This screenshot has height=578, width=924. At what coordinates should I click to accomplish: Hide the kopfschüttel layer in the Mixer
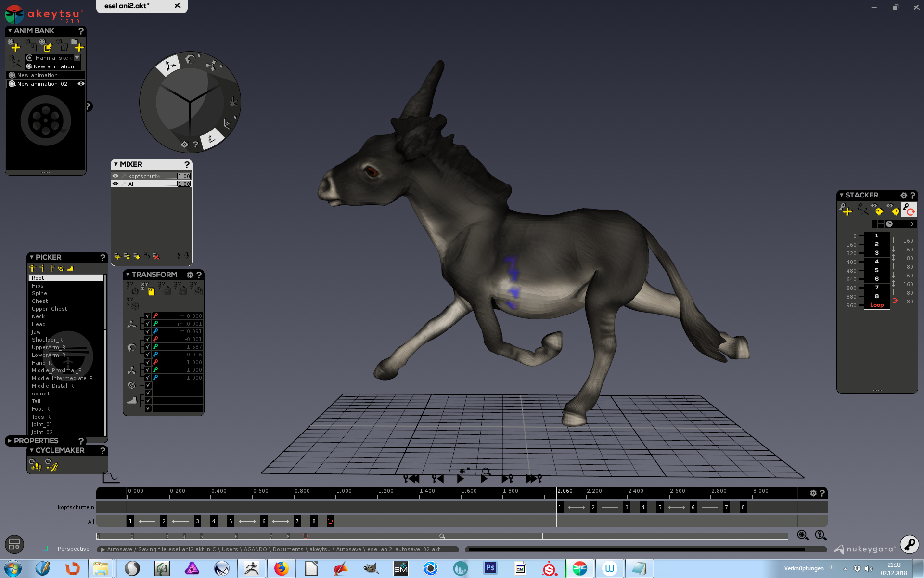(x=115, y=176)
